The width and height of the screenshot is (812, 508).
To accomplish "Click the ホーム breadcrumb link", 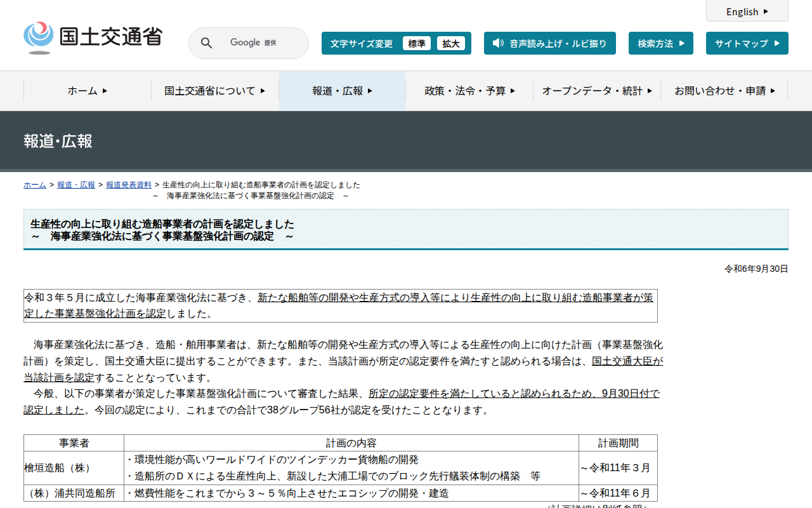I will 35,185.
